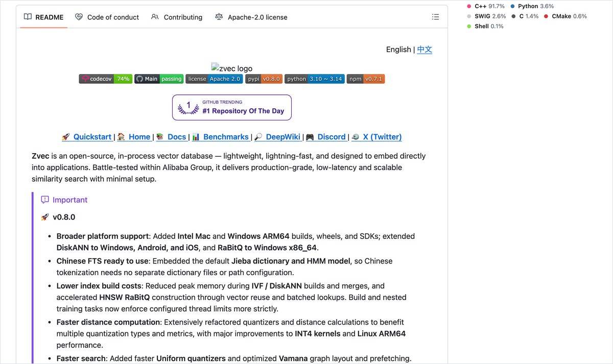Click the zvec logo image
This screenshot has height=364, width=613.
pos(232,68)
